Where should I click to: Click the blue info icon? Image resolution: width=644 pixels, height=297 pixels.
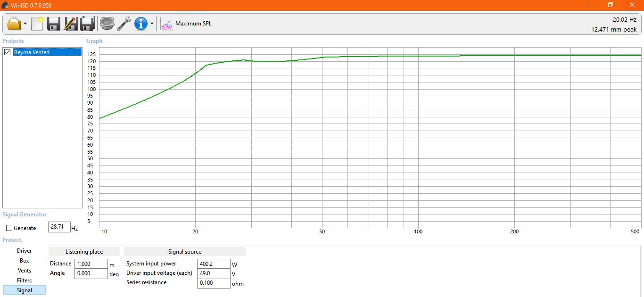[141, 24]
